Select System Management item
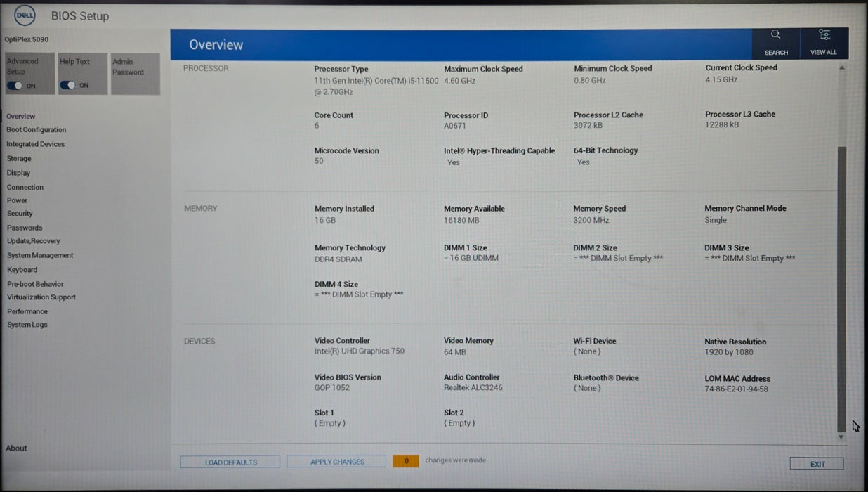 [x=40, y=256]
